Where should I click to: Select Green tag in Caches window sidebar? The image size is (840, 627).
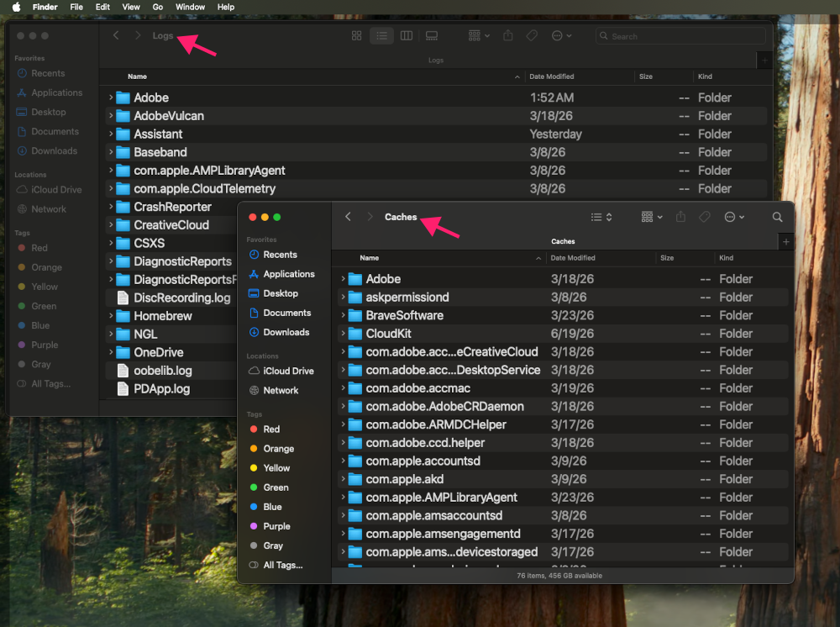click(276, 487)
